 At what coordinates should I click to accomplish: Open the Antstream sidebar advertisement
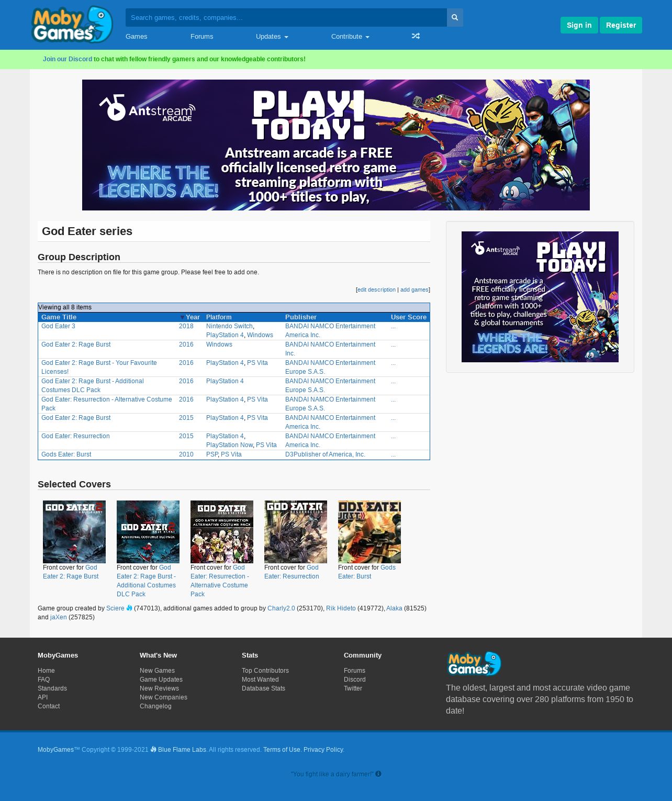[540, 297]
